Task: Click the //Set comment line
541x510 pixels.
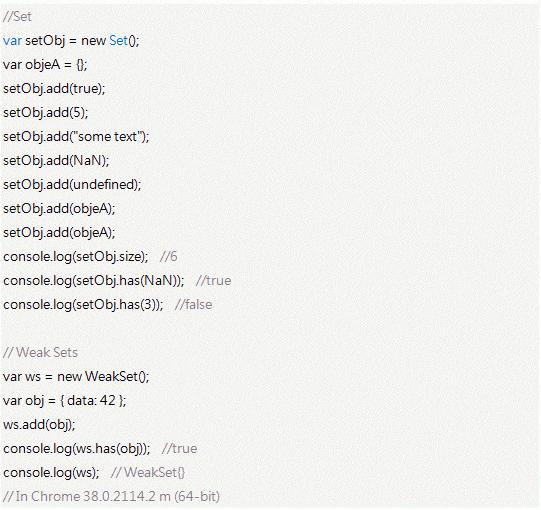Action: (17, 17)
